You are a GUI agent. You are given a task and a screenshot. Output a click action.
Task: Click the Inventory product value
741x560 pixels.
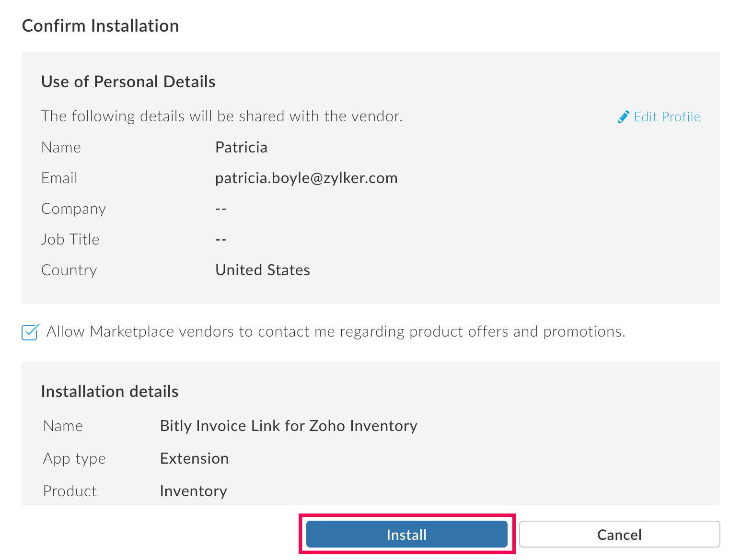[193, 491]
